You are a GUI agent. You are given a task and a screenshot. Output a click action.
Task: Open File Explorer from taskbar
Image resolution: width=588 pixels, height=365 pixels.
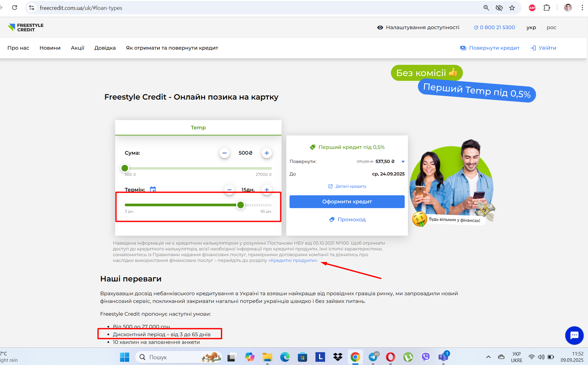(x=267, y=357)
